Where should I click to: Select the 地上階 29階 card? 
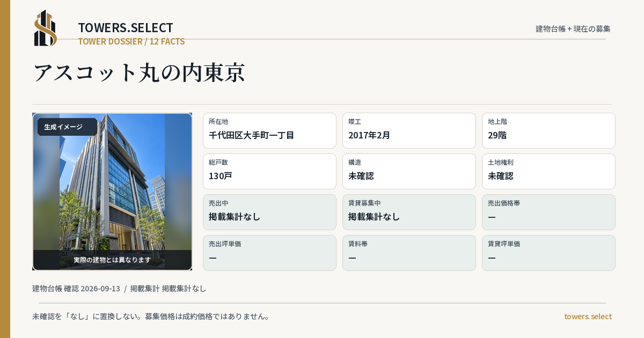click(x=548, y=130)
